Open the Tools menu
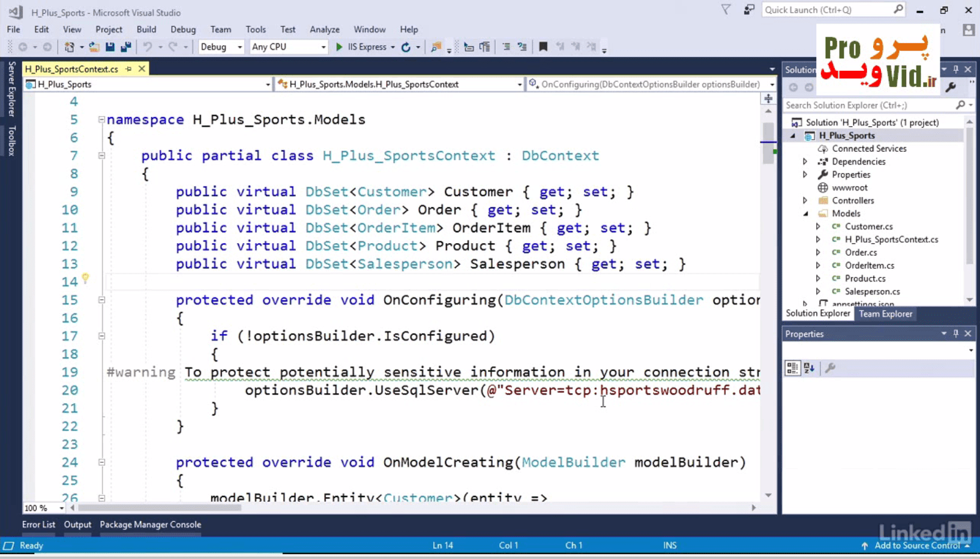The width and height of the screenshot is (980, 559). [x=256, y=29]
